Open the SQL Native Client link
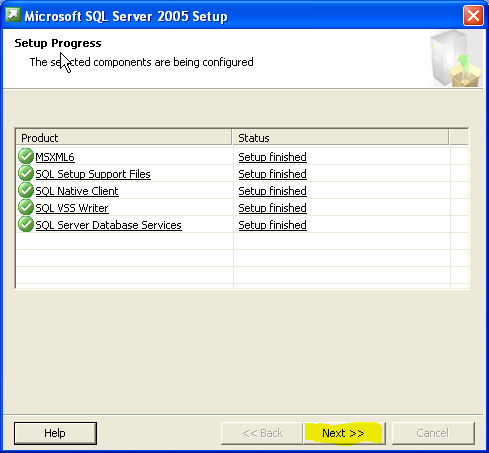 [77, 191]
